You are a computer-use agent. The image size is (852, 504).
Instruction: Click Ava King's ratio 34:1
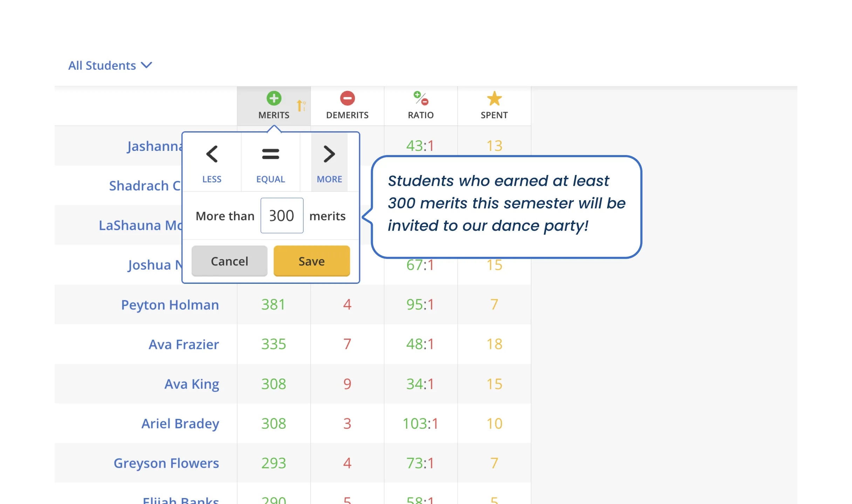[x=420, y=384]
